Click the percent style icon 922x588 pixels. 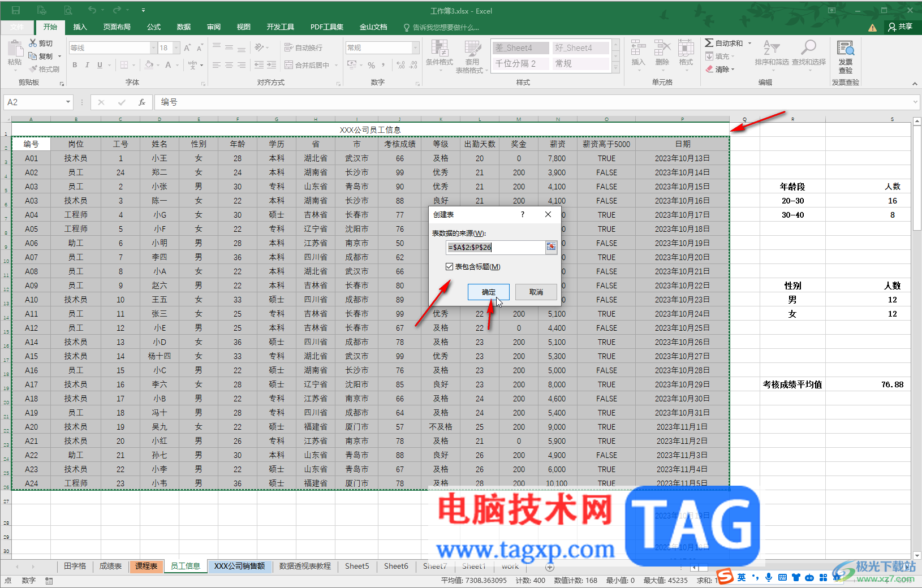click(372, 65)
